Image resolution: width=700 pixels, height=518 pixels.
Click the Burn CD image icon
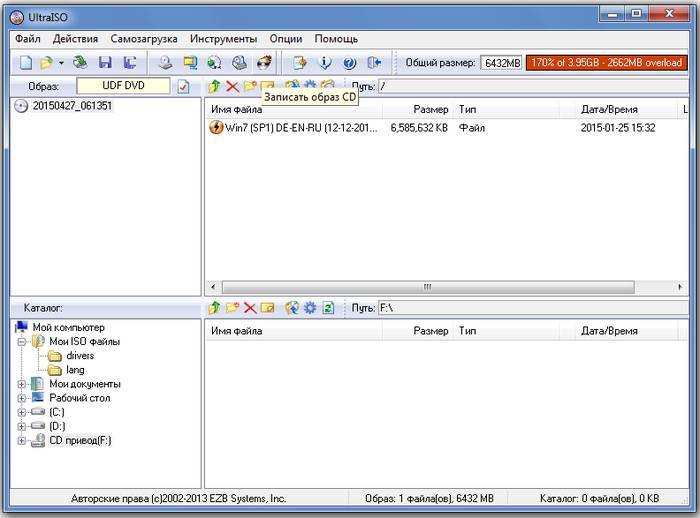tap(264, 63)
